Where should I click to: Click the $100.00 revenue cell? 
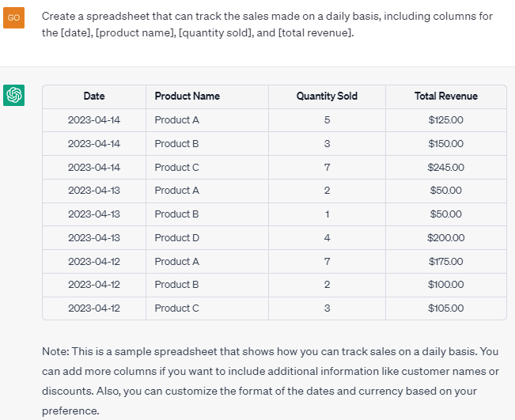tap(446, 285)
